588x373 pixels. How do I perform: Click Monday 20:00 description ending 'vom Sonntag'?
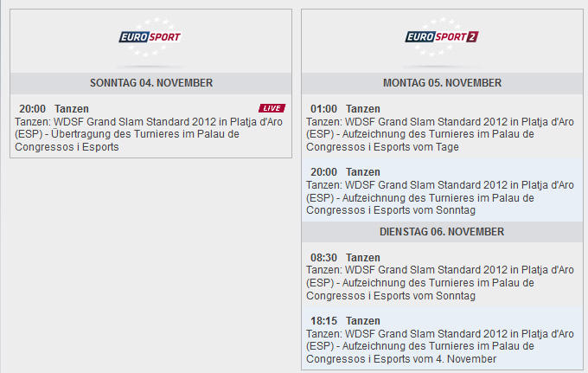[x=440, y=198]
